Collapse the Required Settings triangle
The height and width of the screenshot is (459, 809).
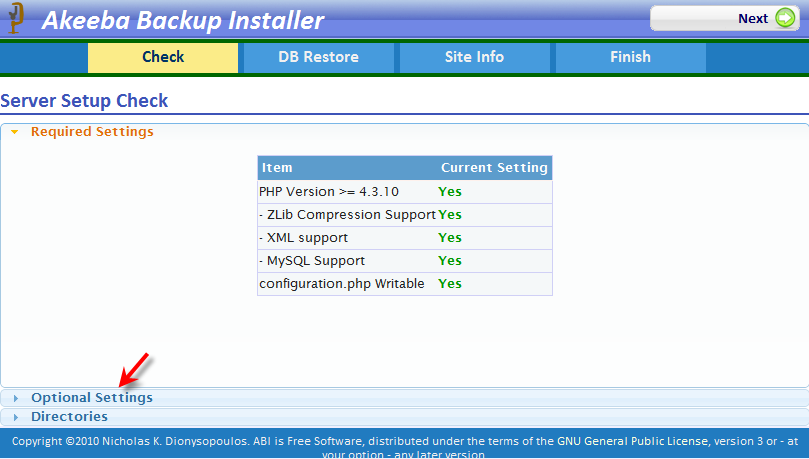click(x=15, y=132)
